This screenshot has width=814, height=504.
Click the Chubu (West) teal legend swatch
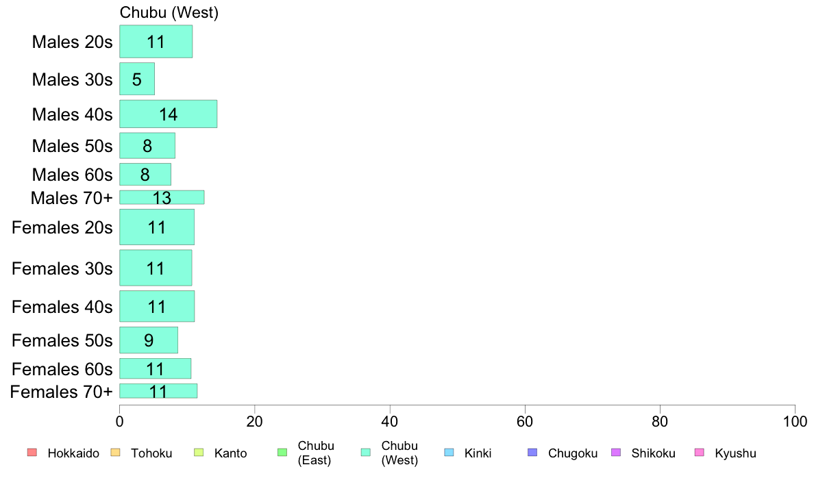pos(366,453)
